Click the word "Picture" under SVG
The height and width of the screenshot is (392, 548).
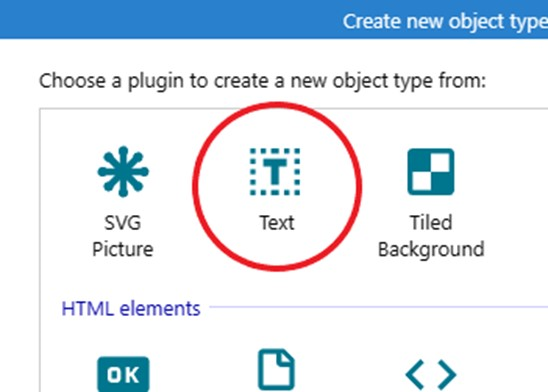(123, 249)
